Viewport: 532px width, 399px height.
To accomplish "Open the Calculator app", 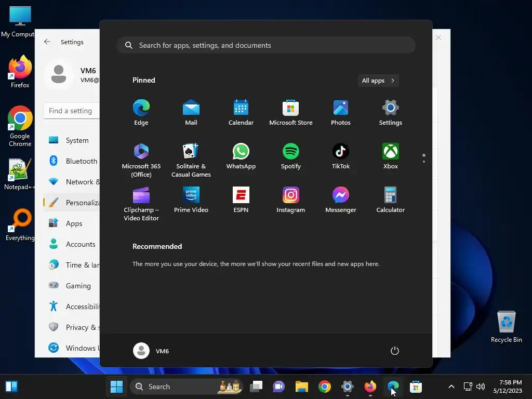I will coord(391,200).
